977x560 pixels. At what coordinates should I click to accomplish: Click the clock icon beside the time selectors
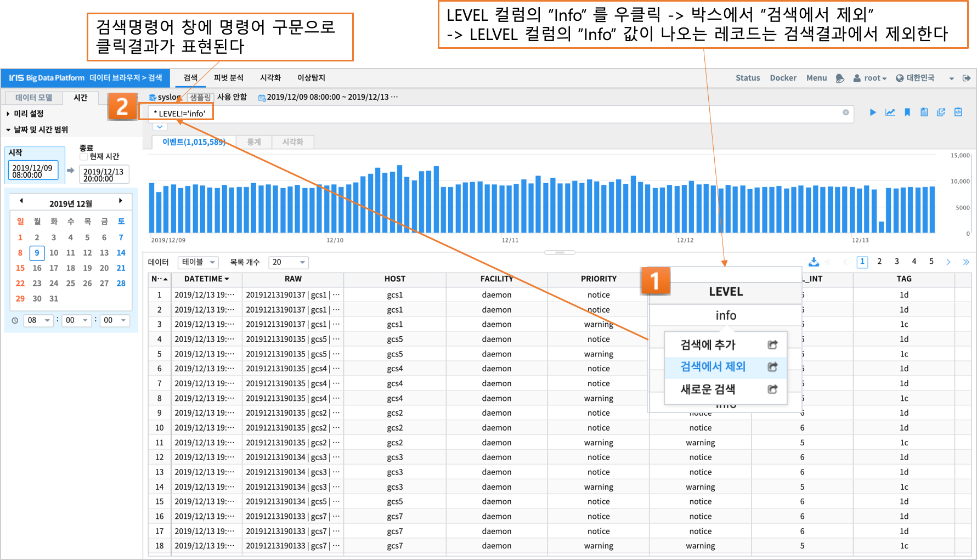coord(15,320)
